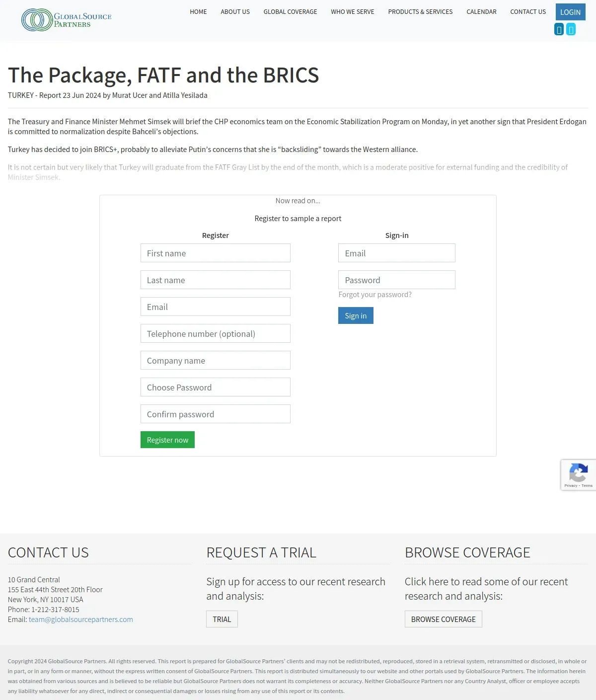Click the Browse Coverage button
The width and height of the screenshot is (596, 700).
coord(443,619)
